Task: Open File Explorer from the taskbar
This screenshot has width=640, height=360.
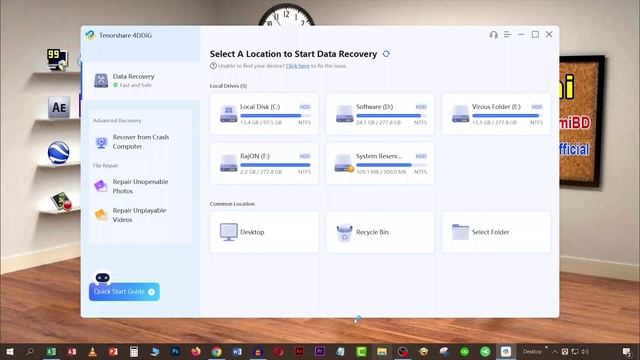Action: (382, 351)
